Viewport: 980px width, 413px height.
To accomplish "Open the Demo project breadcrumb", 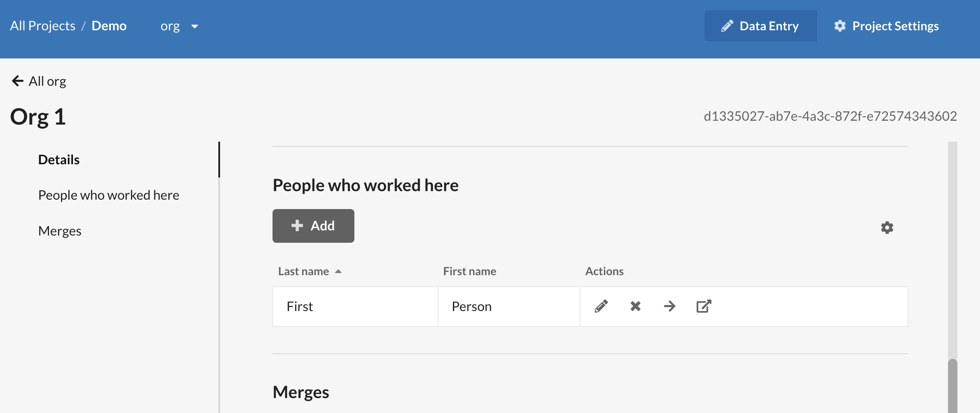I will 109,26.
